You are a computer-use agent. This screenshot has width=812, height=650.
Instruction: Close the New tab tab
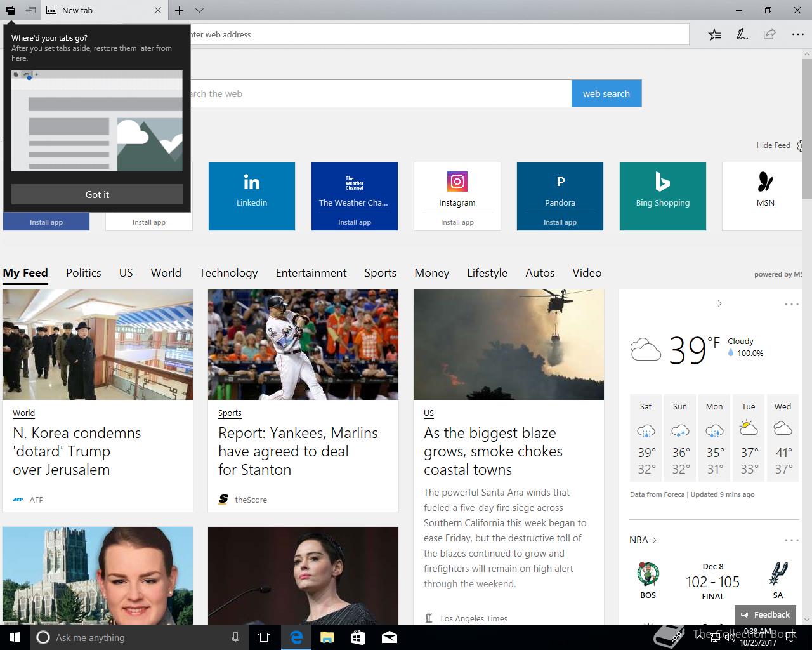[x=158, y=10]
